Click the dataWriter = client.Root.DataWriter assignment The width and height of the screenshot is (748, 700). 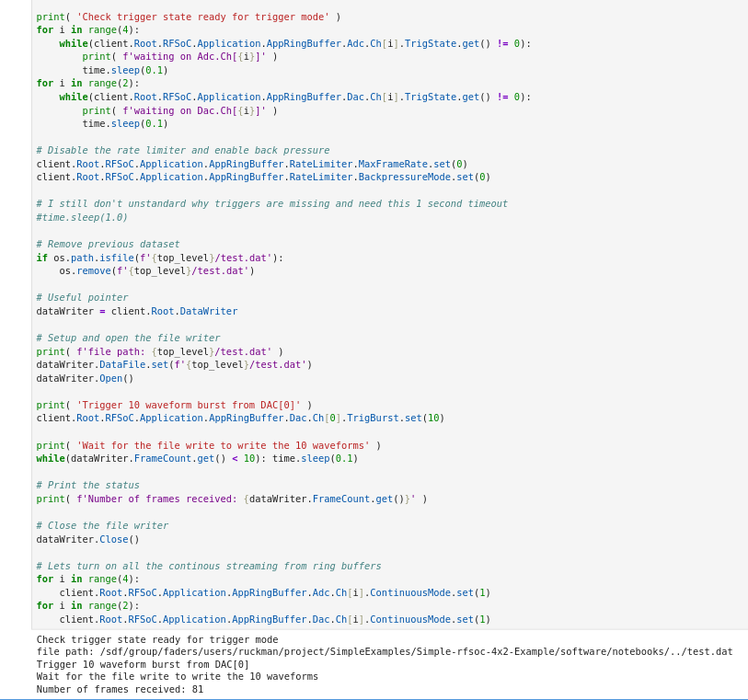pos(136,311)
